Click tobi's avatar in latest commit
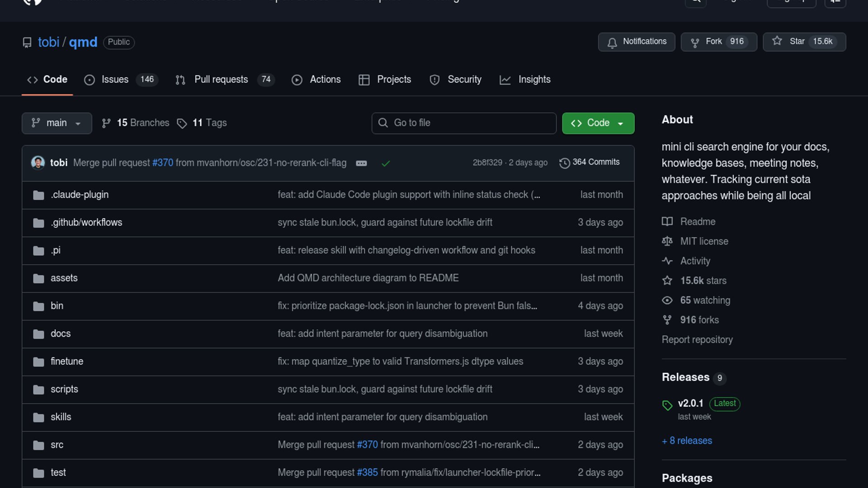The image size is (868, 488). 38,162
